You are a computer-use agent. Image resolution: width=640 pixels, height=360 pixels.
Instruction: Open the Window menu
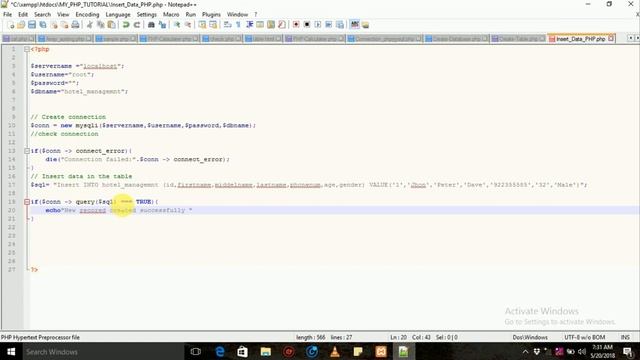point(237,14)
